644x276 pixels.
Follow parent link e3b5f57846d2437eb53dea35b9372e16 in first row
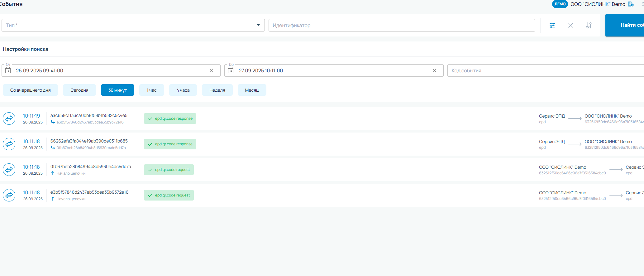(90, 122)
